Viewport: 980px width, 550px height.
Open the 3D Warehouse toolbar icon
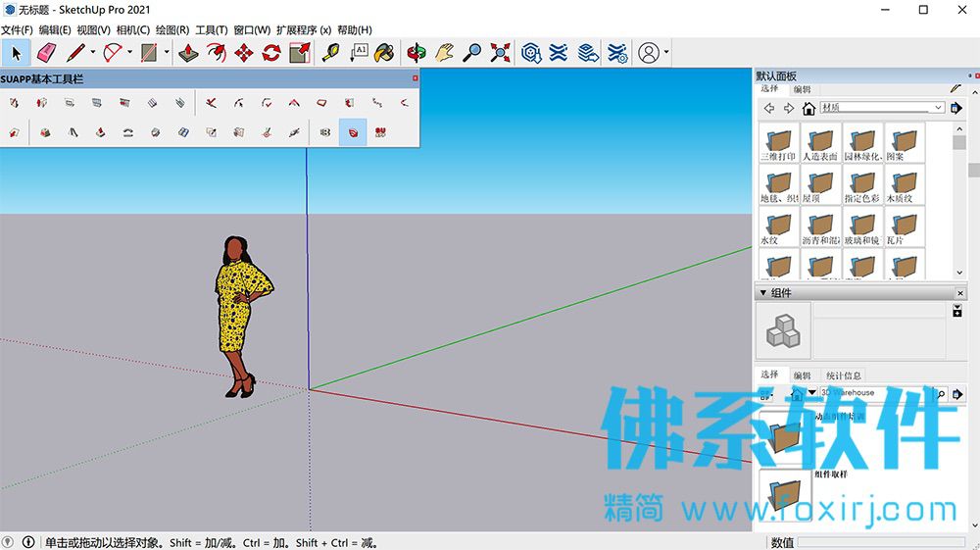click(x=531, y=53)
